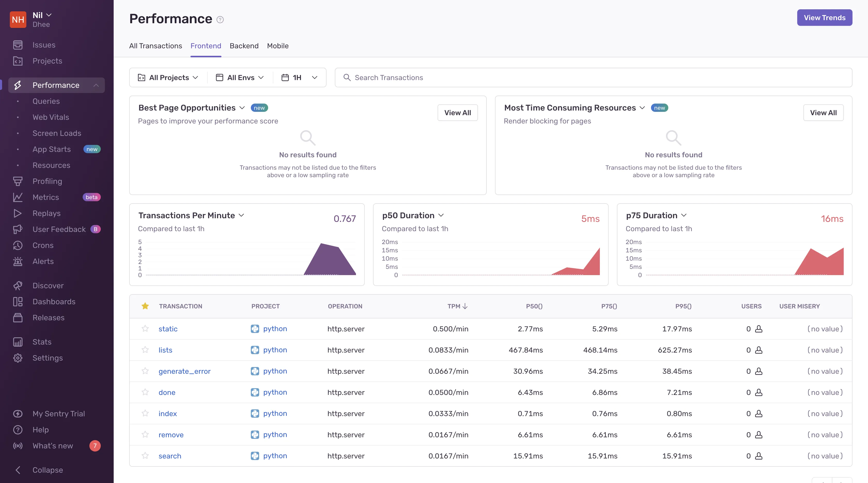Open the p75 Duration chart dropdown

684,215
